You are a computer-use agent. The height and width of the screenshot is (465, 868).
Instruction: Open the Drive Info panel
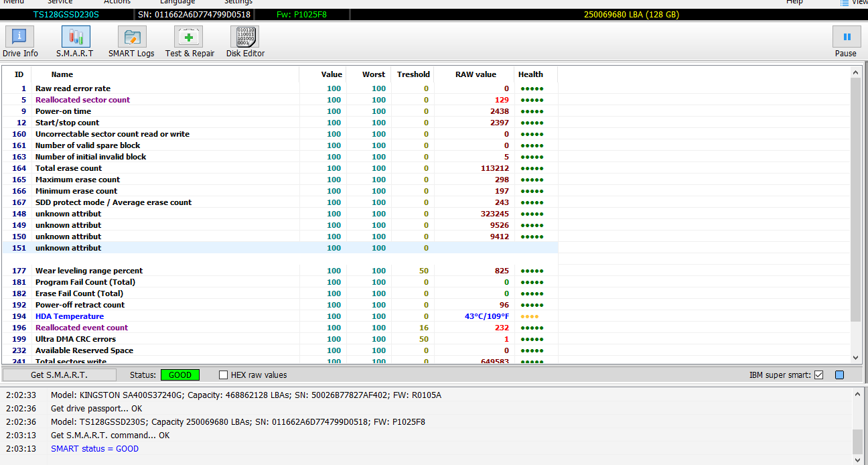[20, 42]
